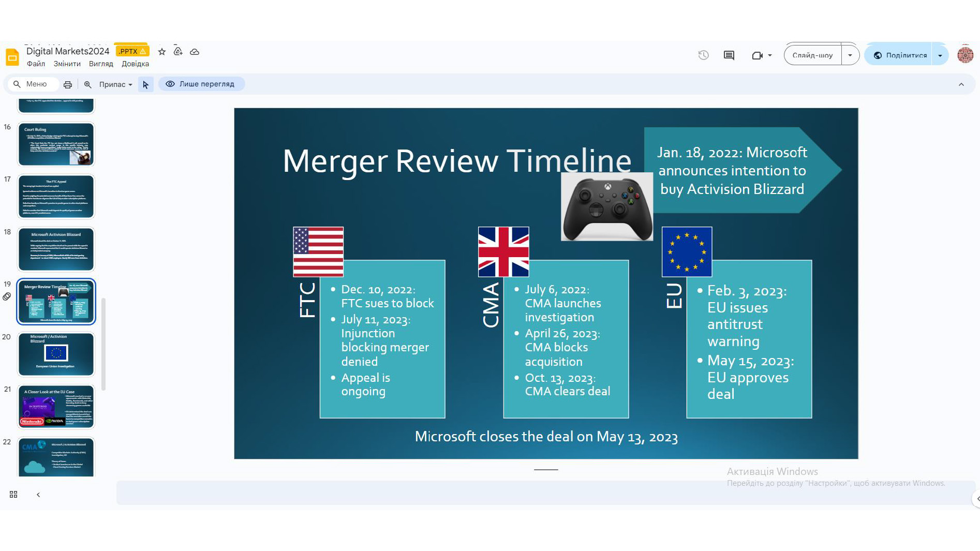This screenshot has width=980, height=551.
Task: Select the cursor pointer tool
Action: (146, 84)
